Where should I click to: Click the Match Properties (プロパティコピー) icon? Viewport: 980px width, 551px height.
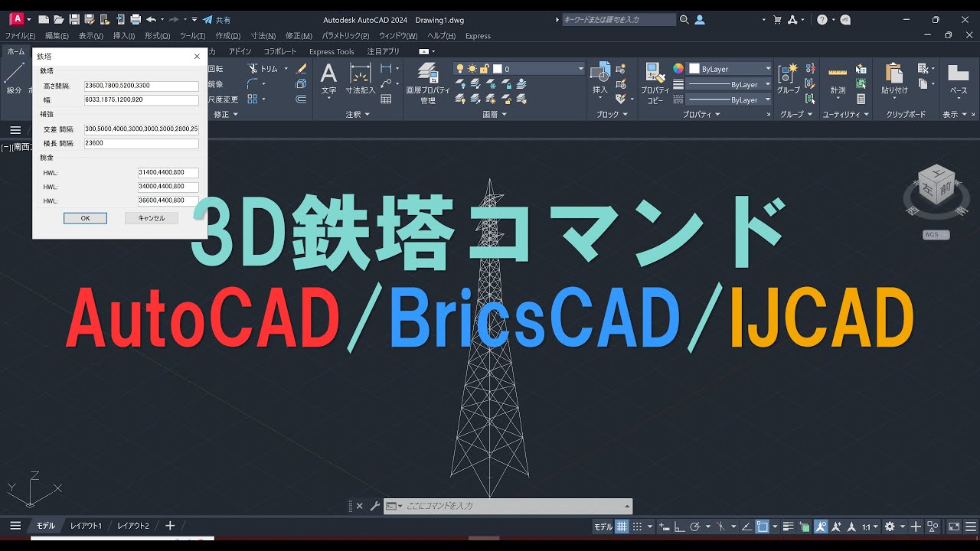655,83
